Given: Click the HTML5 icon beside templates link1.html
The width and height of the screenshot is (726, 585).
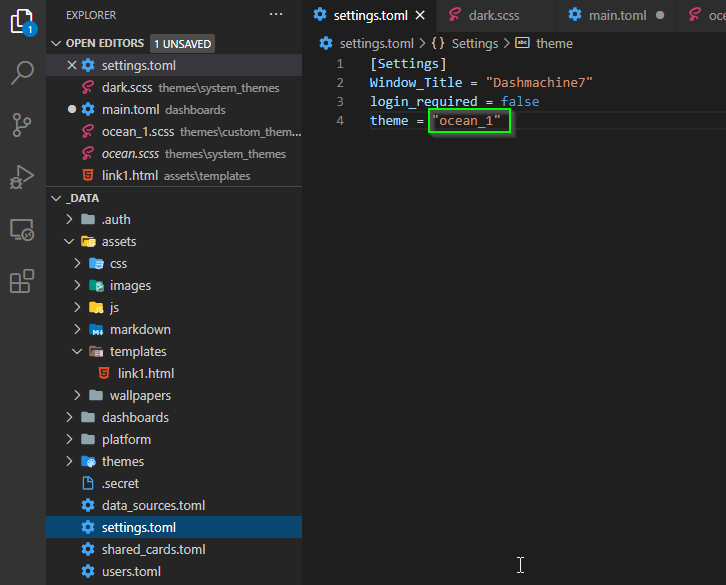Looking at the screenshot, I should [104, 373].
